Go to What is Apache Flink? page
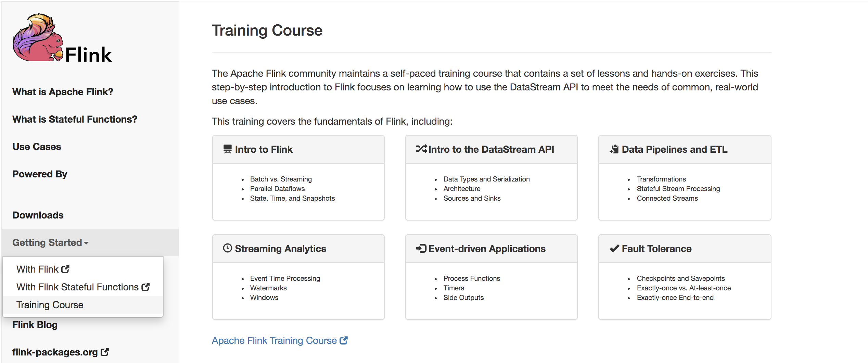This screenshot has height=363, width=868. tap(63, 92)
